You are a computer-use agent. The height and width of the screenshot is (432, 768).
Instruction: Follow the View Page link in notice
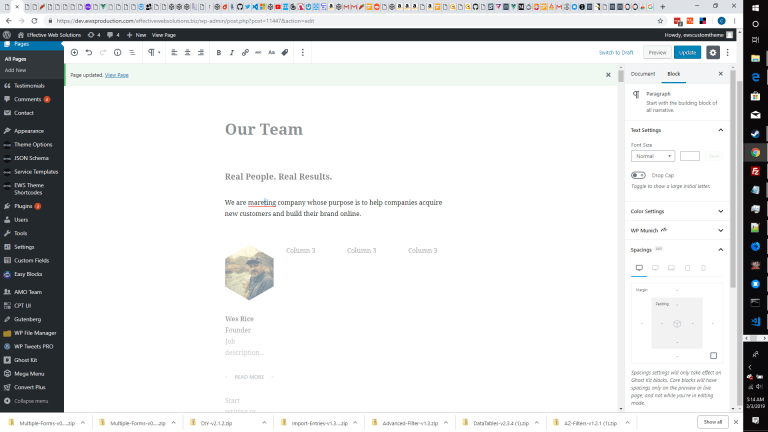coord(117,75)
